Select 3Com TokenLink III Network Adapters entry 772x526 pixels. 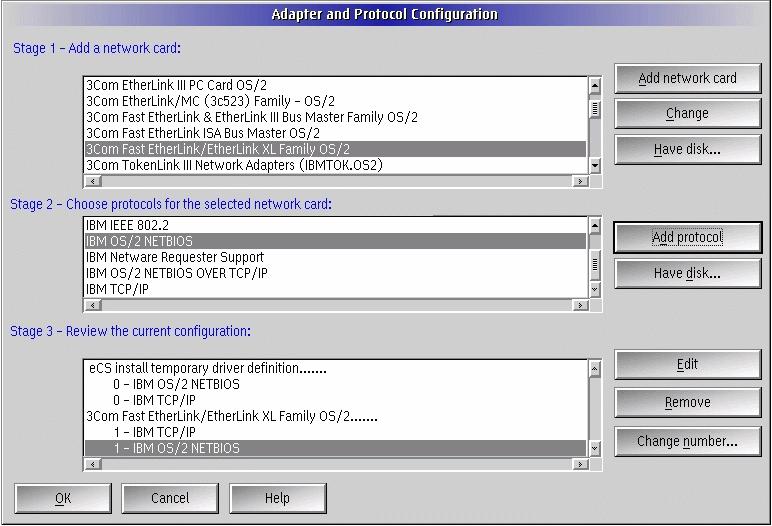point(234,165)
